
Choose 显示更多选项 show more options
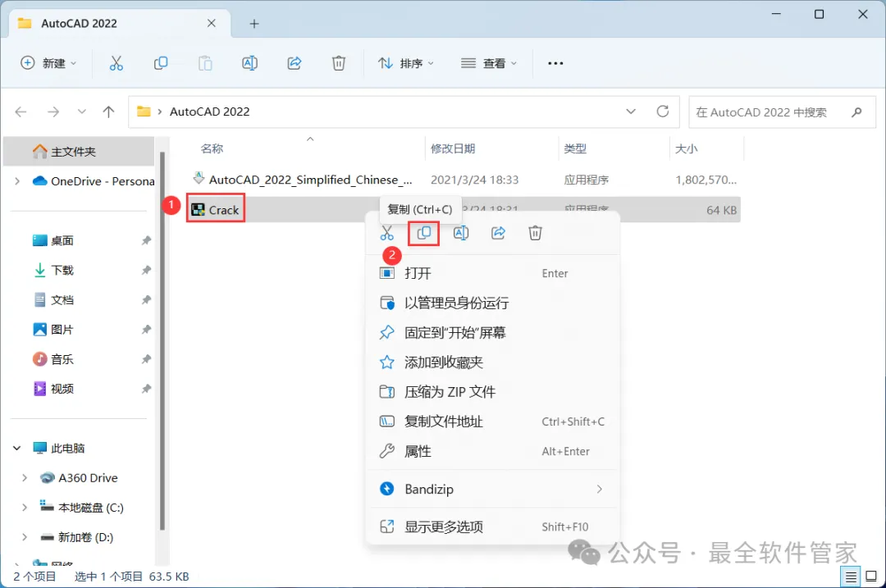[x=493, y=527]
